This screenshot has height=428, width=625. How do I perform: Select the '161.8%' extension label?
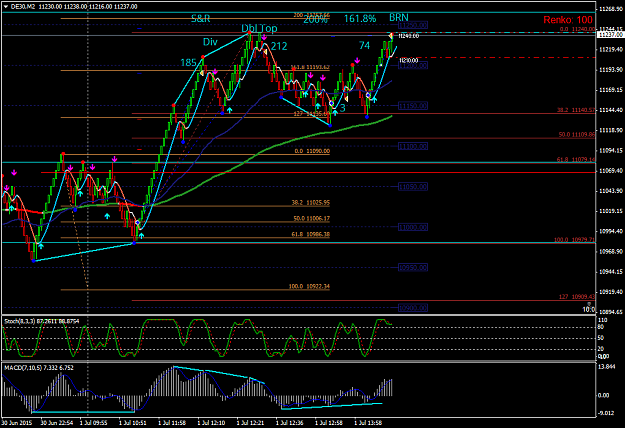(360, 19)
